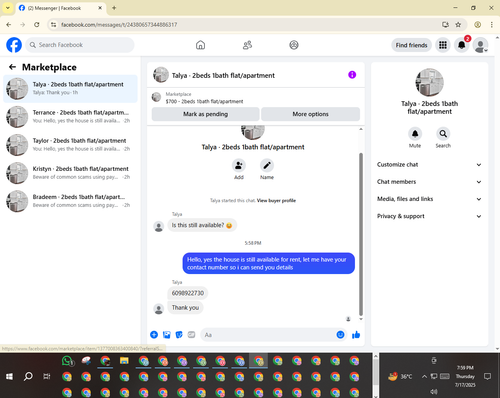Screen dimensions: 500x398
Task: Open the Friends icon in top navigation
Action: pos(247,45)
